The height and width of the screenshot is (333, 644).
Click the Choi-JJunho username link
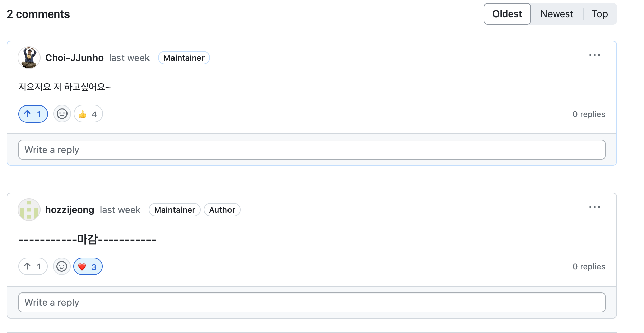coord(74,58)
